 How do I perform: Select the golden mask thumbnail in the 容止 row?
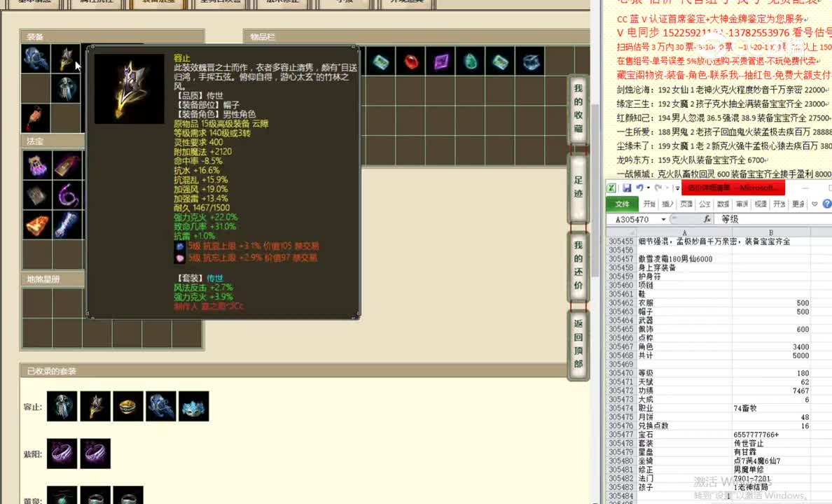pyautogui.click(x=127, y=406)
